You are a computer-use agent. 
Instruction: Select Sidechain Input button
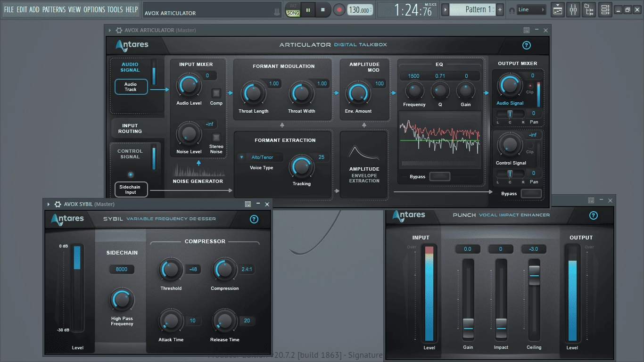(x=131, y=189)
